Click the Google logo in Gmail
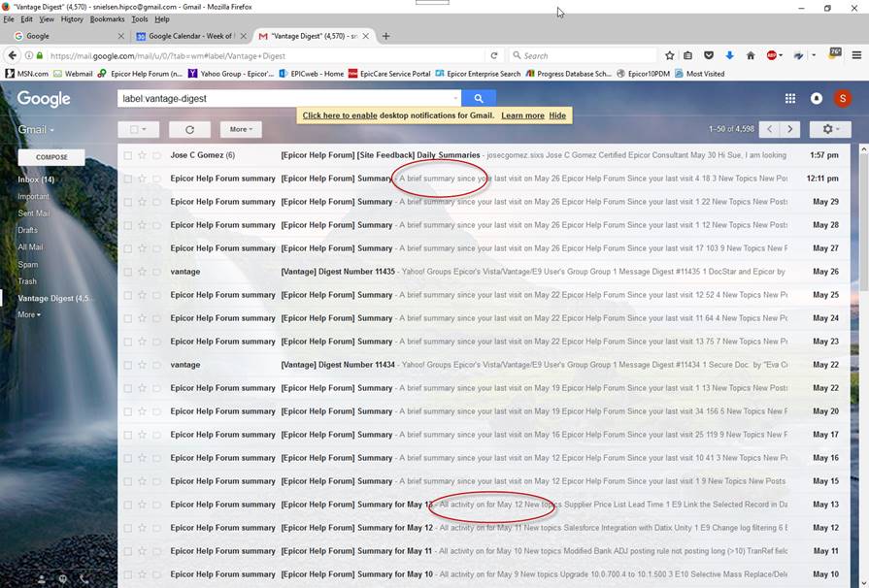This screenshot has height=588, width=869. 44,99
